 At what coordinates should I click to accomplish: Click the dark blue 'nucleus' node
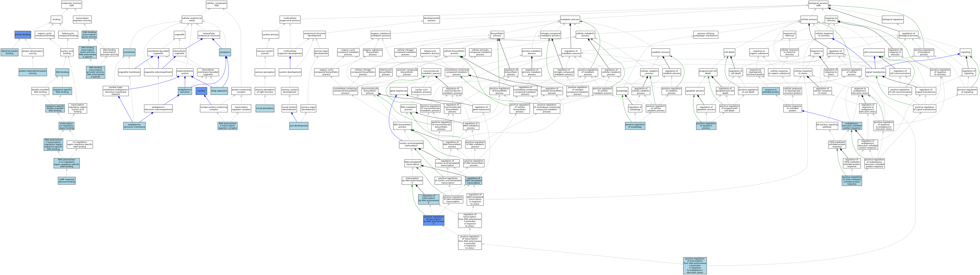coord(201,91)
